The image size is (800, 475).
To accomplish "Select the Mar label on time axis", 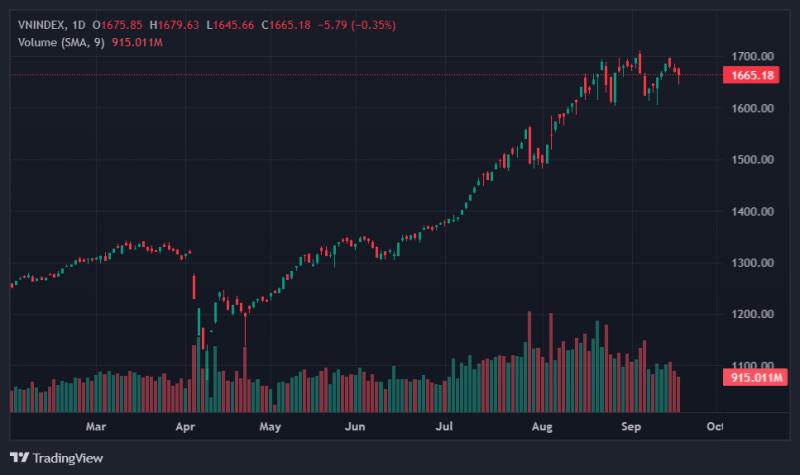I will coord(96,426).
